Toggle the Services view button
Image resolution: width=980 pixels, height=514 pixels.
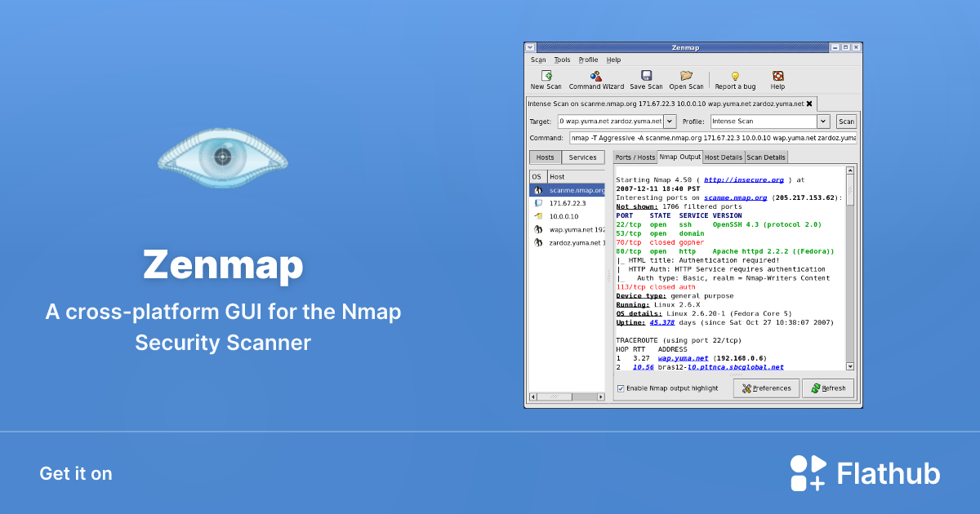[582, 157]
